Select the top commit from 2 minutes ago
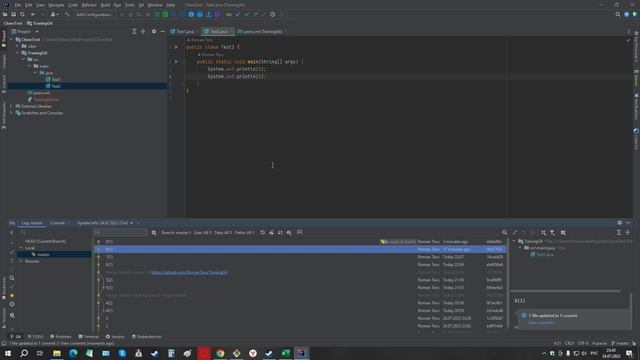640x360 pixels. click(x=300, y=242)
